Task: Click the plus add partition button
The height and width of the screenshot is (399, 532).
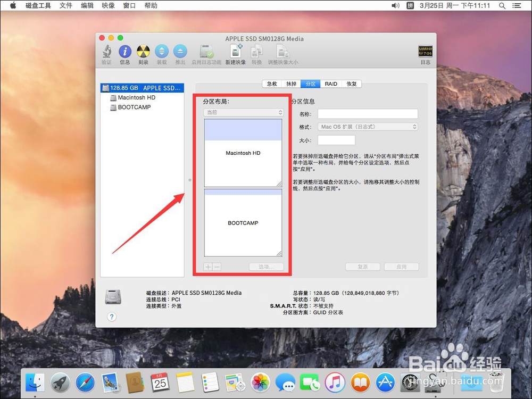Action: [208, 267]
